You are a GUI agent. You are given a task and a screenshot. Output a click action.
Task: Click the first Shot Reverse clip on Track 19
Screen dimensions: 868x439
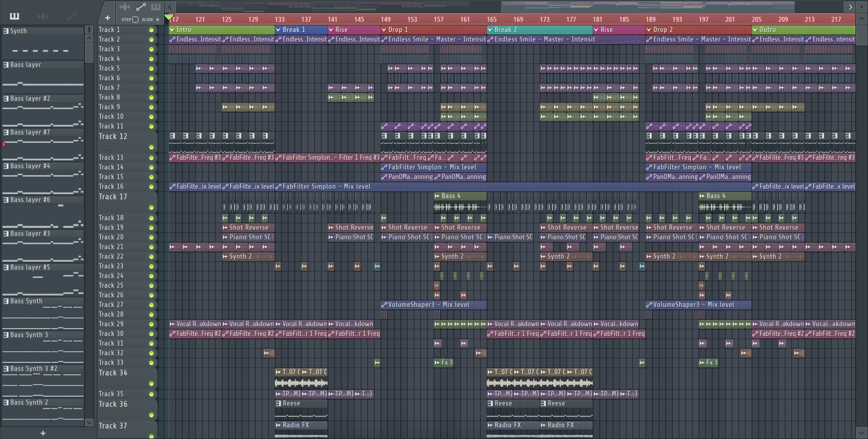click(x=248, y=228)
